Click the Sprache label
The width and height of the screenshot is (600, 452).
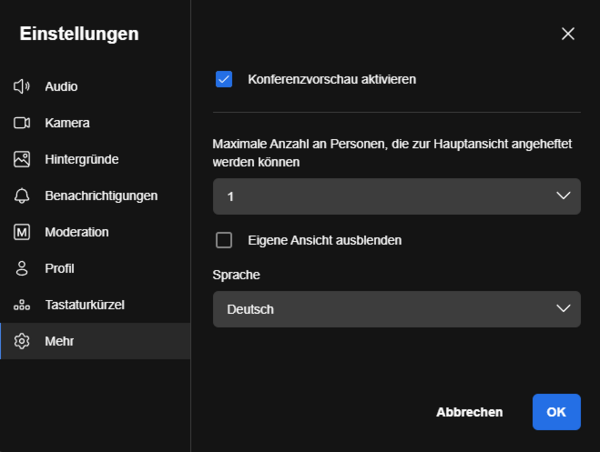point(236,275)
